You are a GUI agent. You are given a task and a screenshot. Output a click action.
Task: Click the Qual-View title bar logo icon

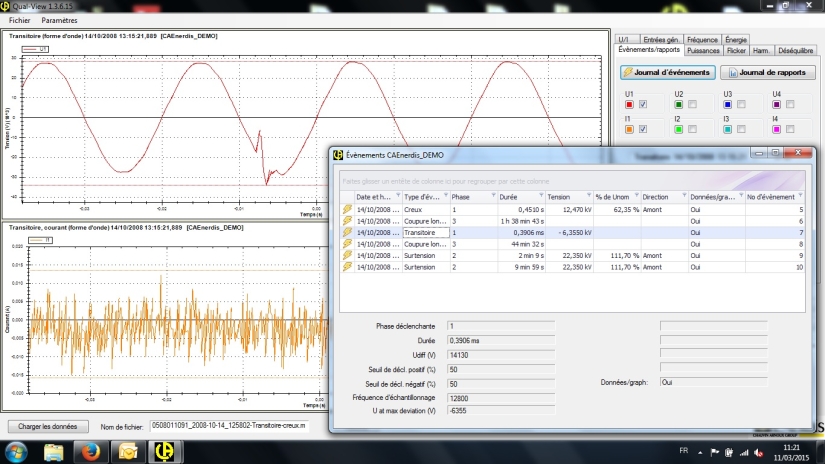click(x=5, y=6)
